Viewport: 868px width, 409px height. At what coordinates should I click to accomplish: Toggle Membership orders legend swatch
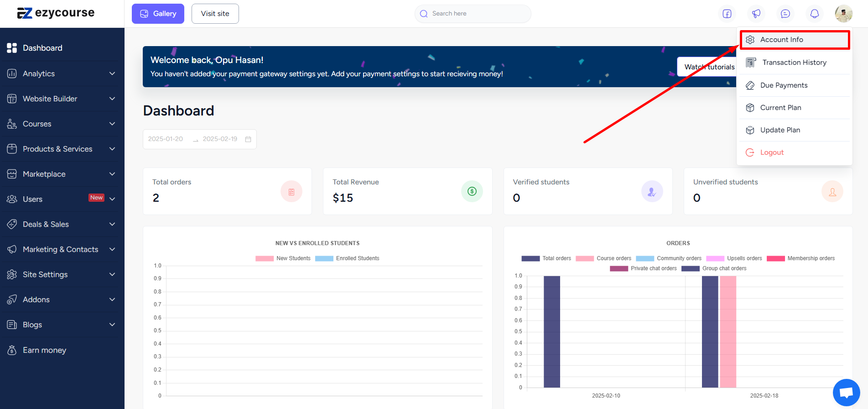pos(776,258)
